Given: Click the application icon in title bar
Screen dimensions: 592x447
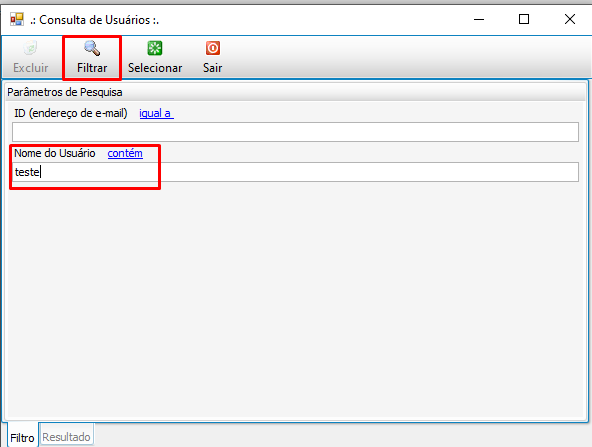Looking at the screenshot, I should [17, 19].
